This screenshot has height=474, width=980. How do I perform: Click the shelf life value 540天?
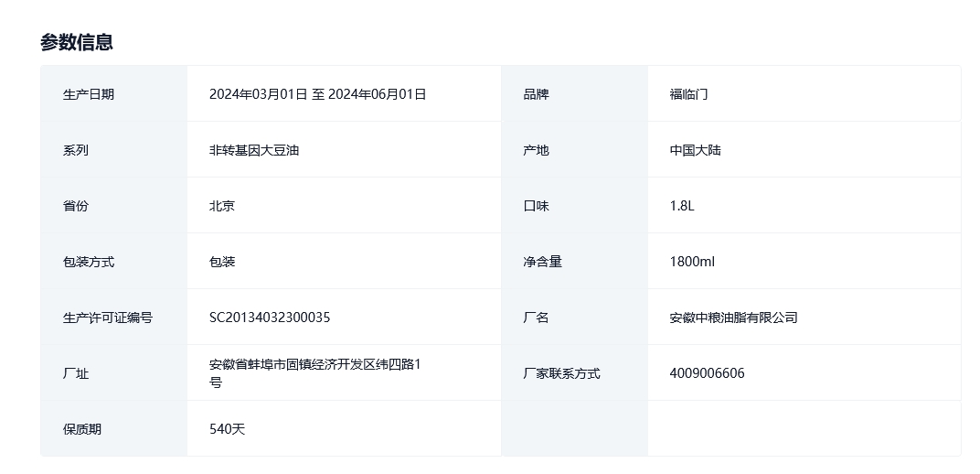pos(227,429)
